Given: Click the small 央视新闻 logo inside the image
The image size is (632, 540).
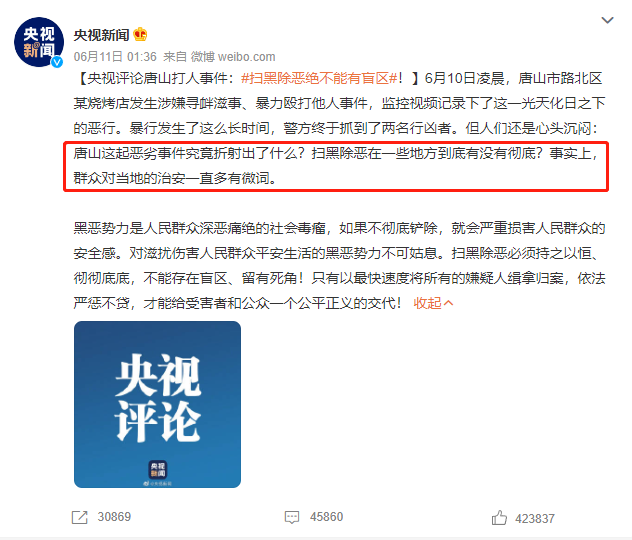Looking at the screenshot, I should coord(158,470).
